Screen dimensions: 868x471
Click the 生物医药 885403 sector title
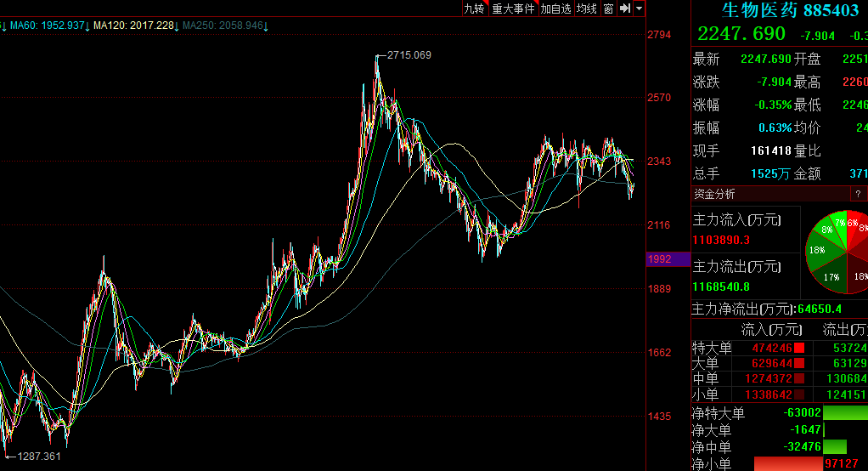(791, 10)
